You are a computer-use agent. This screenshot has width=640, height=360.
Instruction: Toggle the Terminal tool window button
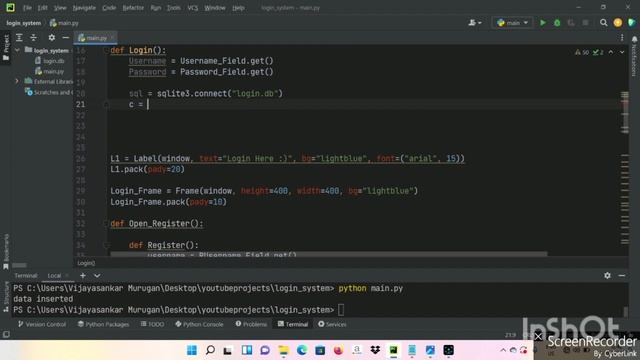[x=293, y=324]
